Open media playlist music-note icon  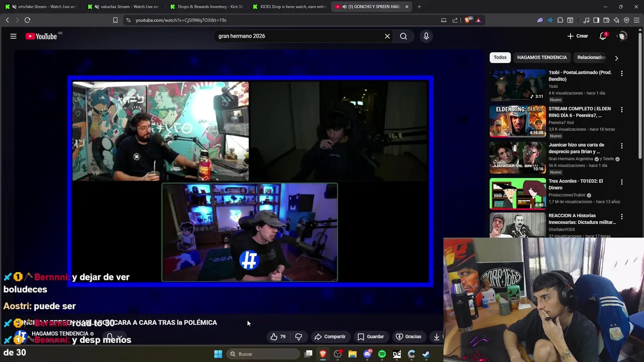tap(586, 20)
